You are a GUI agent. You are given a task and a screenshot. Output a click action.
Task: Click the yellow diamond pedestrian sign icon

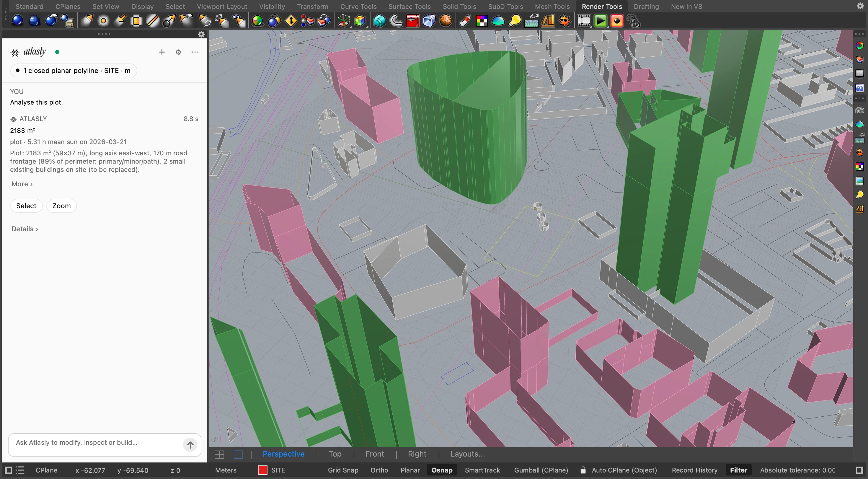point(291,21)
